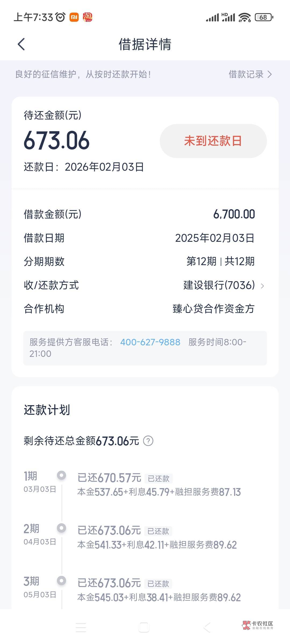The width and height of the screenshot is (290, 644).
Task: Tap the battery indicator icon
Action: coord(264,17)
